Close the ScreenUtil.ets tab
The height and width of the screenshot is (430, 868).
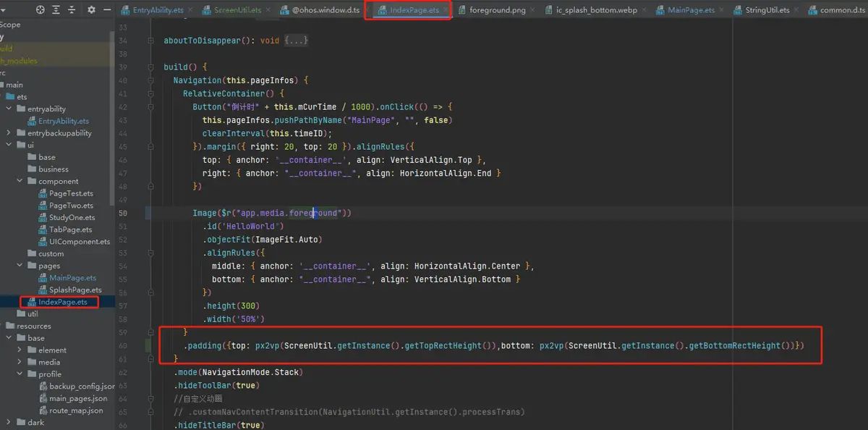pos(269,10)
